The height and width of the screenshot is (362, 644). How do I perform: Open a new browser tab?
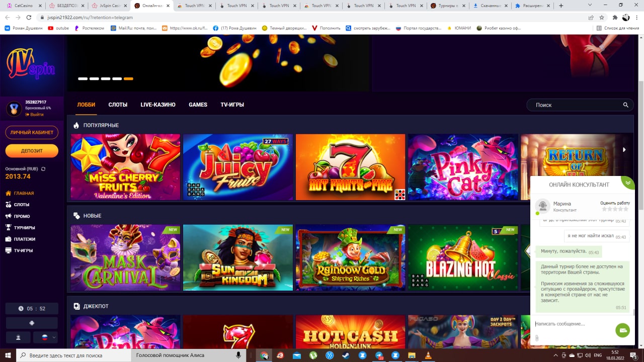pyautogui.click(x=561, y=6)
